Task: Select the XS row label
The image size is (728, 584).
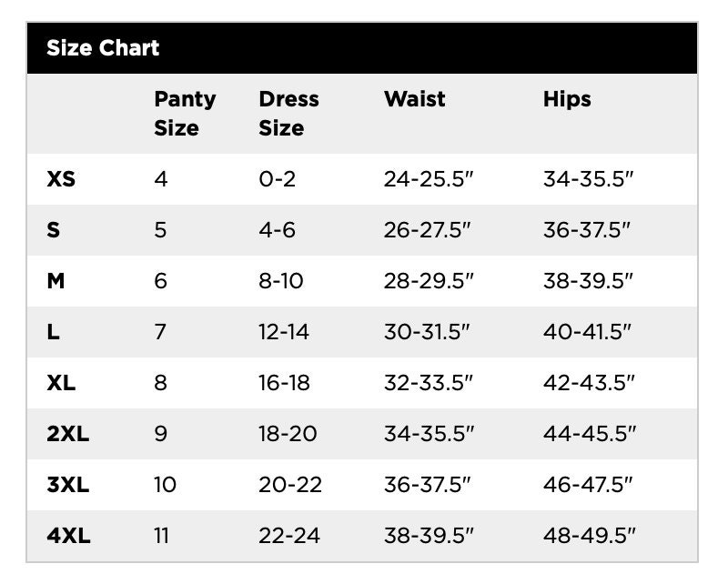Action: (x=61, y=178)
